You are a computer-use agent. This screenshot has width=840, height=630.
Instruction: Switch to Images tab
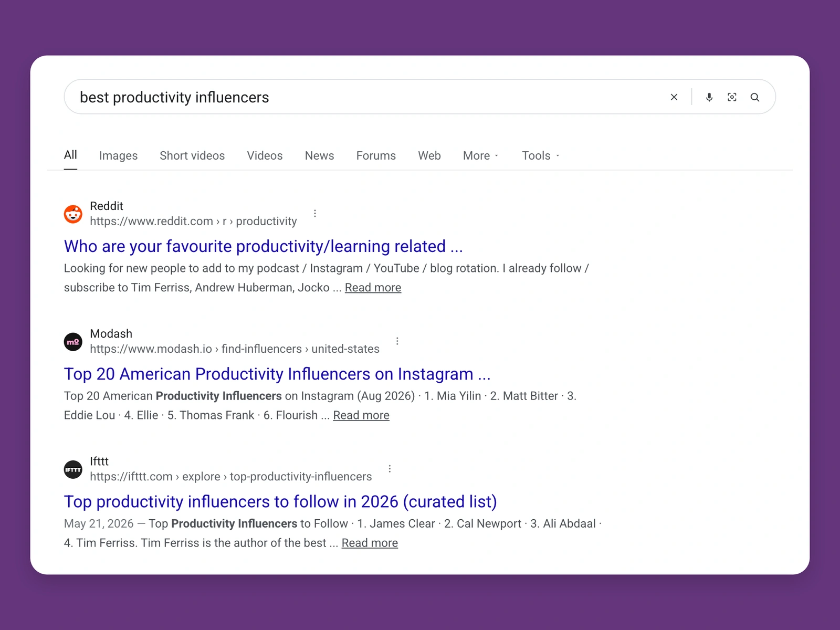pos(118,155)
